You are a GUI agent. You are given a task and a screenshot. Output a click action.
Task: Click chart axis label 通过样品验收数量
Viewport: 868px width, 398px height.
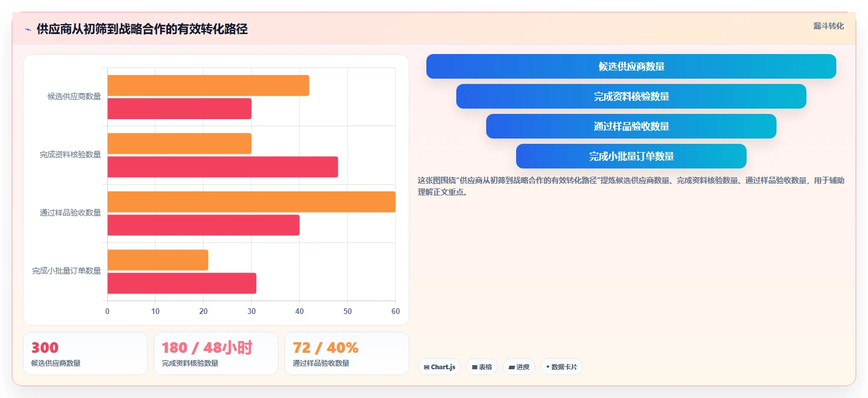point(70,213)
